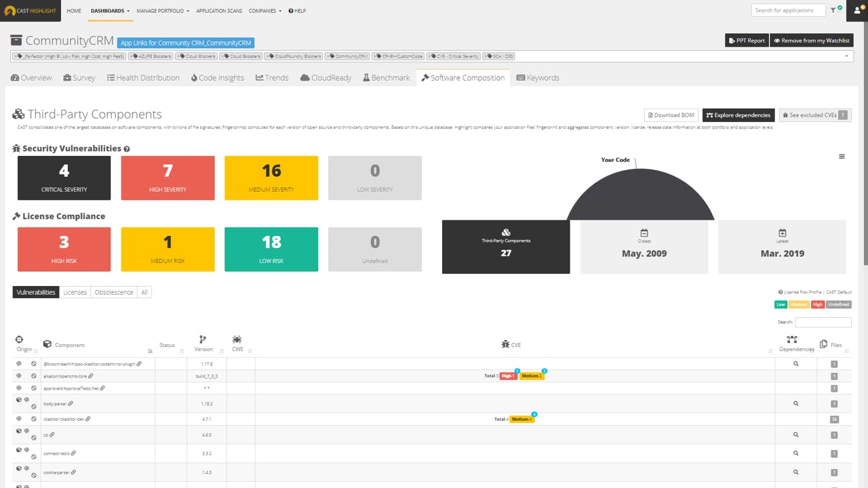Open the CloudReady tab
Screen dimensions: 868x488
(x=325, y=78)
